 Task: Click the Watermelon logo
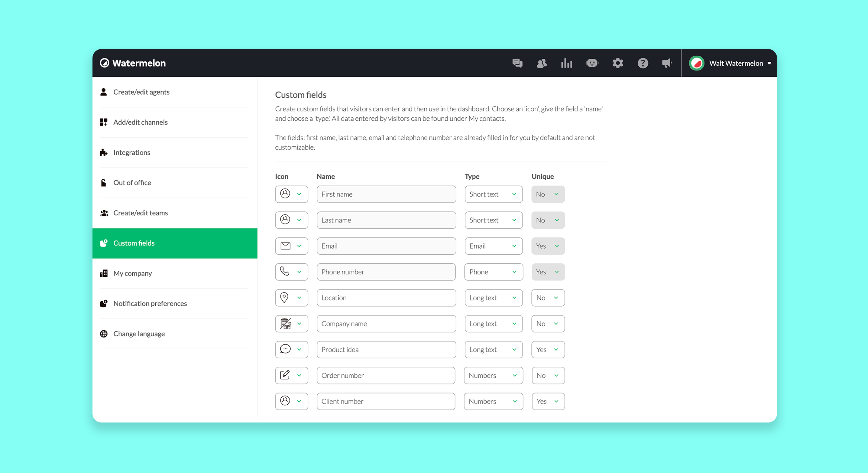coord(133,63)
